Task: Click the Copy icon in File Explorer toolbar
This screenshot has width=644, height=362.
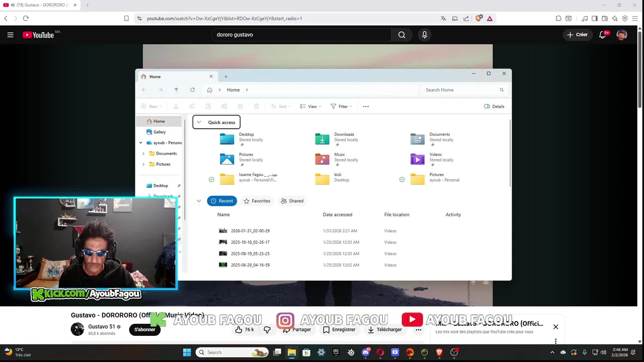Action: pyautogui.click(x=192, y=107)
